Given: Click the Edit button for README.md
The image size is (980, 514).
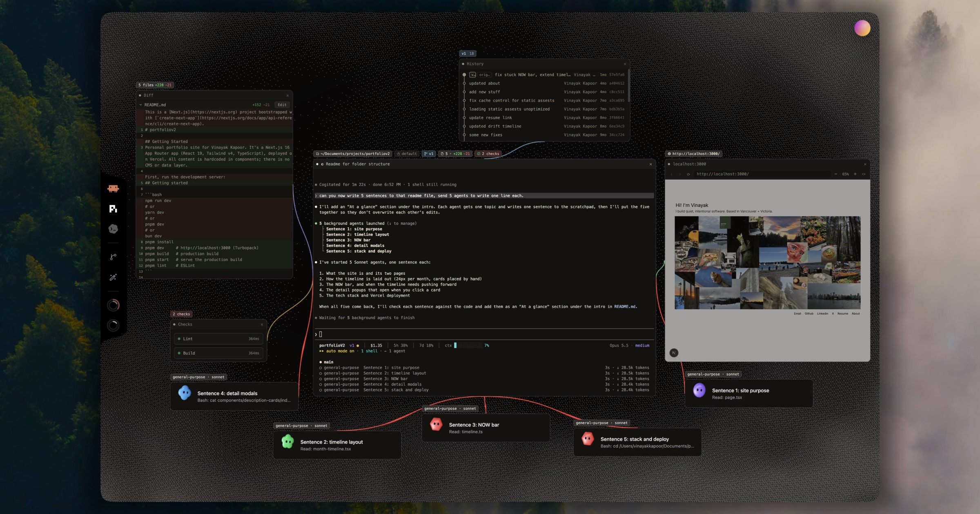Looking at the screenshot, I should point(282,105).
